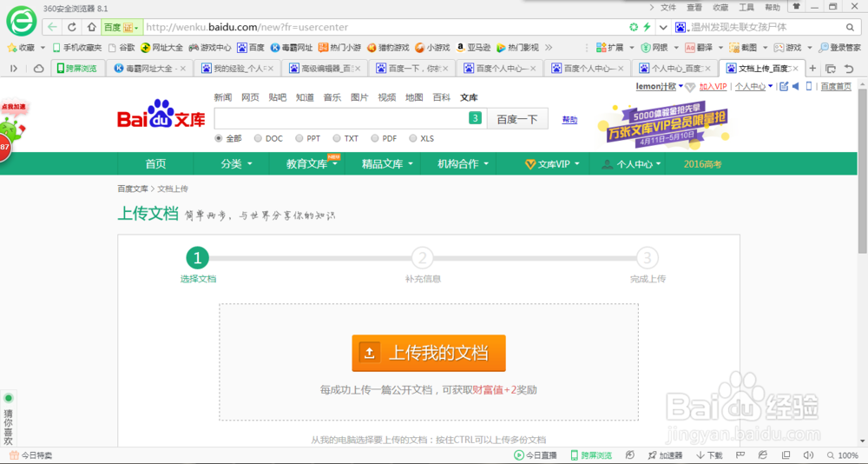Select the 全部 radio button

click(219, 138)
